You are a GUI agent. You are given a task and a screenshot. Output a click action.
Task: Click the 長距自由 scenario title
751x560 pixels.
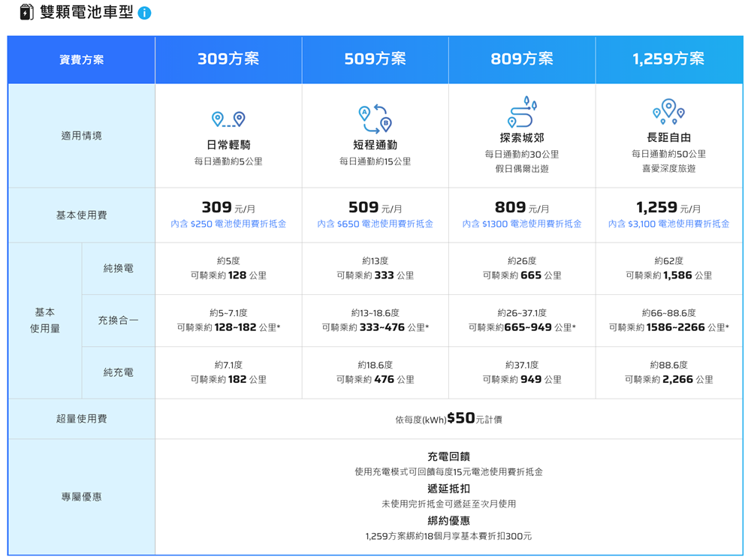point(668,137)
